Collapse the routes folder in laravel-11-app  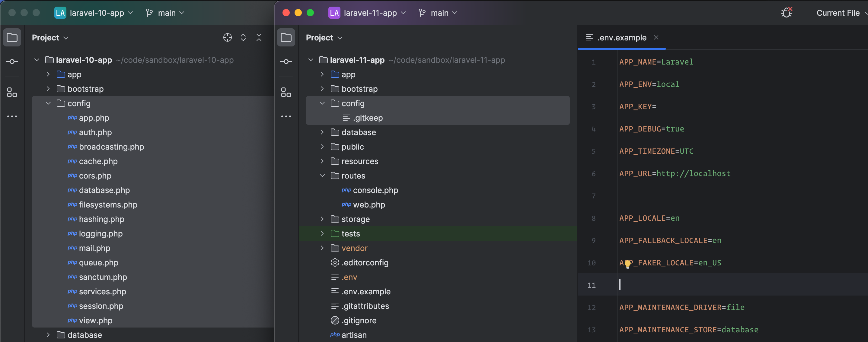(x=322, y=176)
